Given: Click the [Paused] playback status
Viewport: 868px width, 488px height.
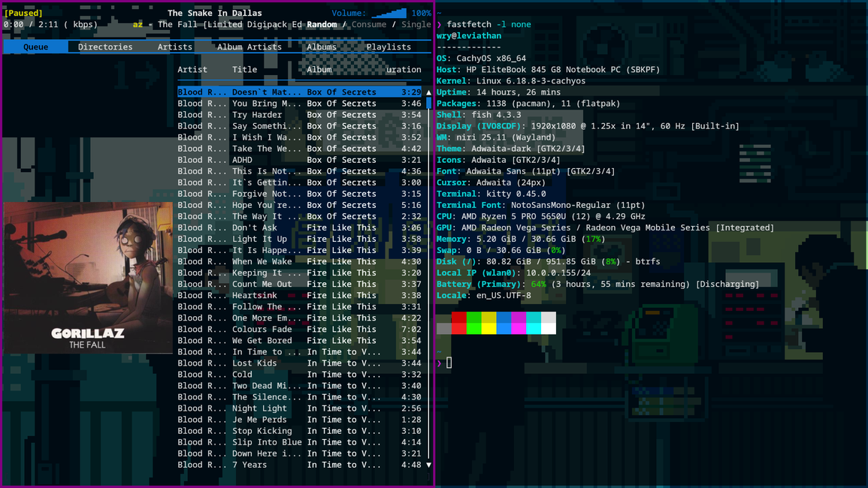Looking at the screenshot, I should [23, 13].
